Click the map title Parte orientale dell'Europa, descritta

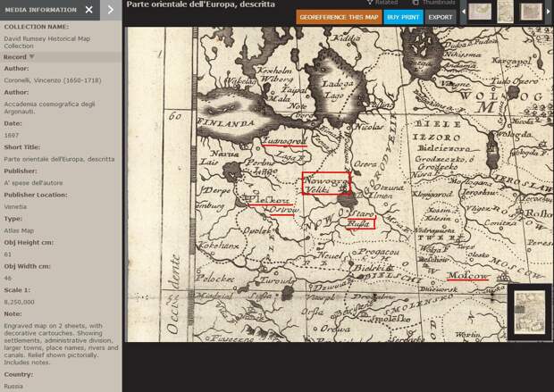coord(201,4)
